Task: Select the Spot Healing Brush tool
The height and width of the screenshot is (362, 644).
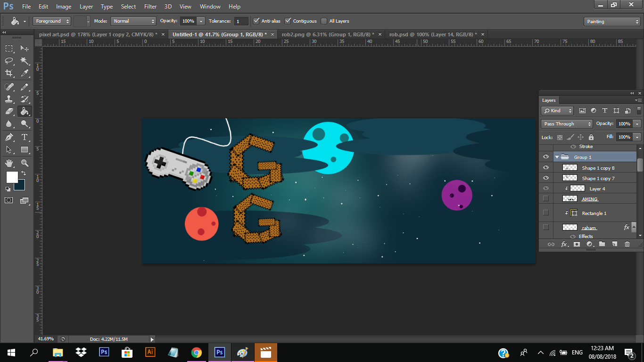Action: pos(9,87)
